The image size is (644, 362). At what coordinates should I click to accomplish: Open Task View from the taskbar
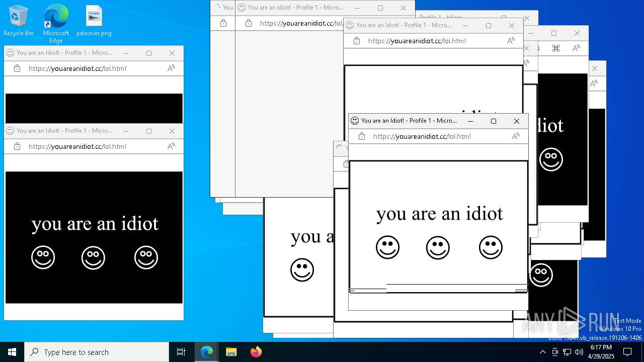pos(181,352)
